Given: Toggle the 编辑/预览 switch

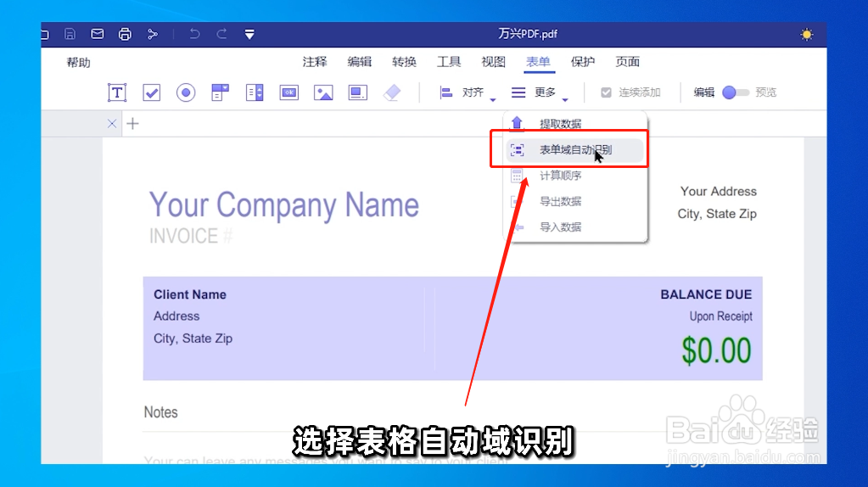Looking at the screenshot, I should coord(735,92).
